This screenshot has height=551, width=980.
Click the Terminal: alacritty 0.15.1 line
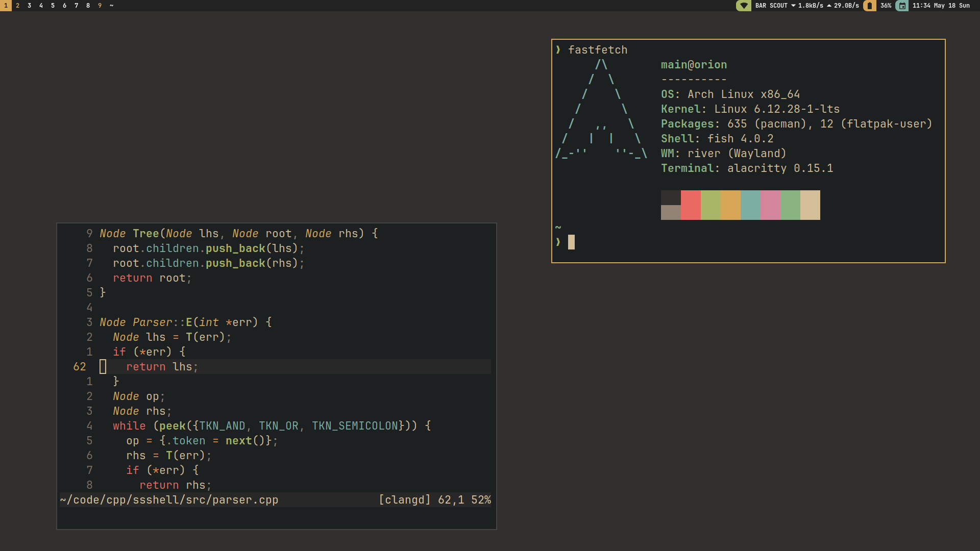(747, 168)
